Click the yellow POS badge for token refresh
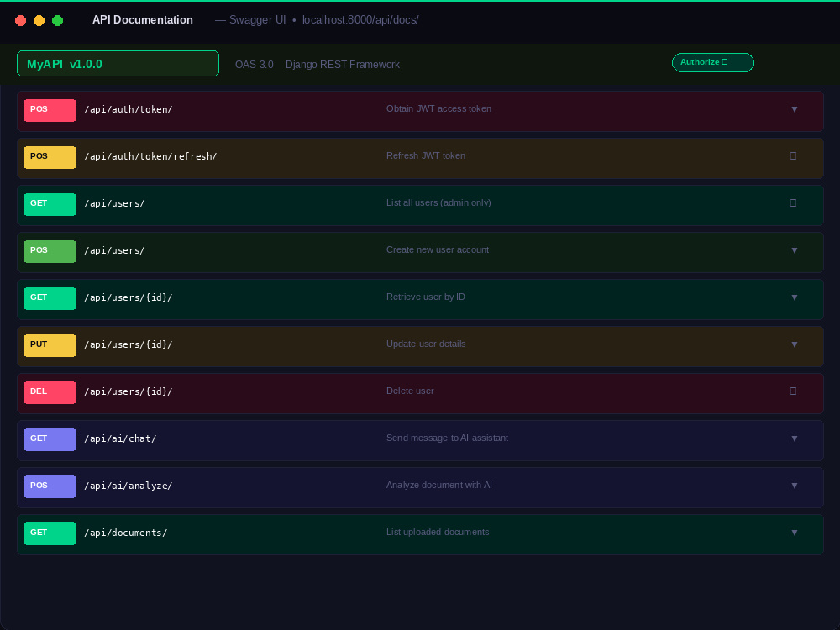840x630 pixels. (50, 158)
